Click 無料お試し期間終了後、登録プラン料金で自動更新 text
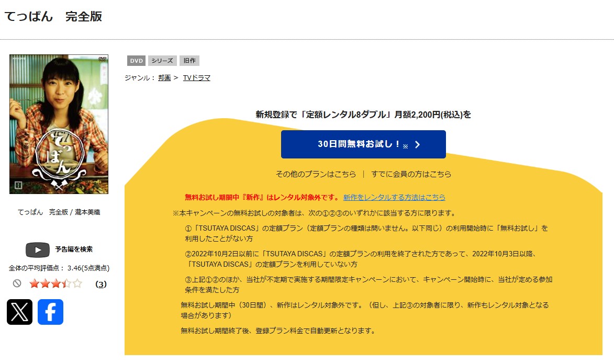Screen dimensions: 614x364 click(278, 331)
